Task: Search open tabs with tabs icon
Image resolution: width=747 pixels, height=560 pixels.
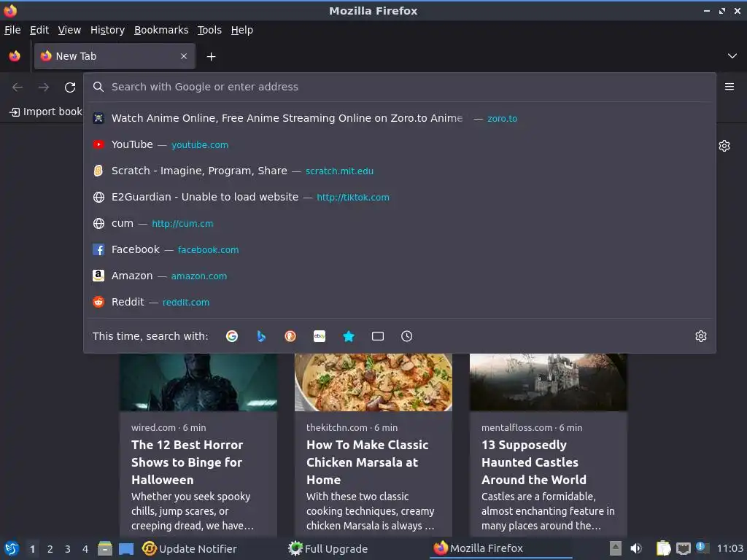Action: [378, 336]
